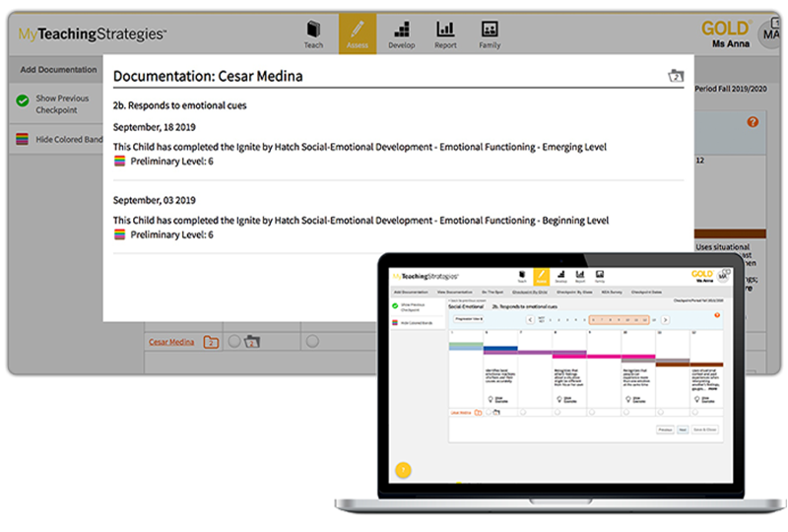The width and height of the screenshot is (788, 532).
Task: Select first level radio button for Cesar Medina
Action: 234,342
